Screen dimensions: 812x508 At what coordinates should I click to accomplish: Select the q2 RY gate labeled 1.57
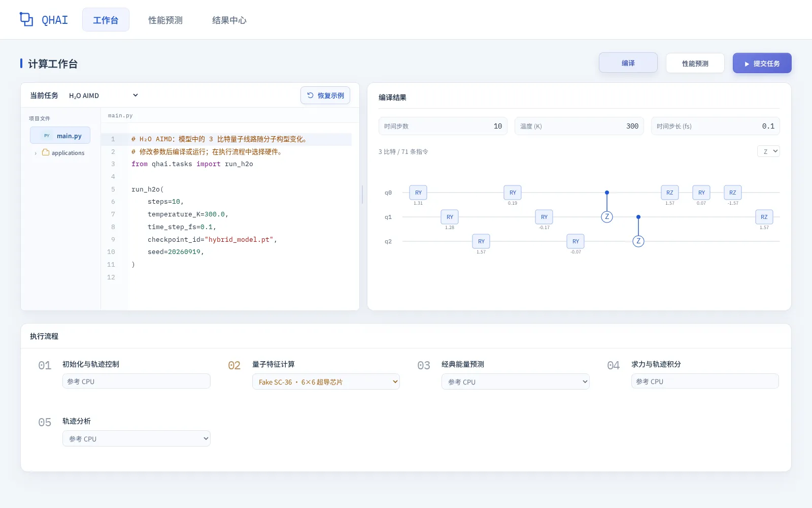point(481,241)
